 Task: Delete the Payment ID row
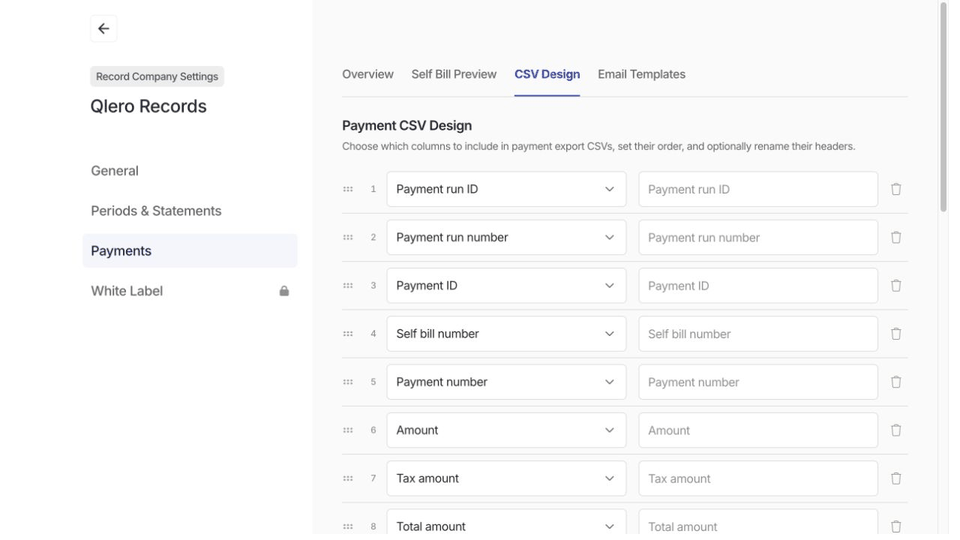[x=896, y=286]
